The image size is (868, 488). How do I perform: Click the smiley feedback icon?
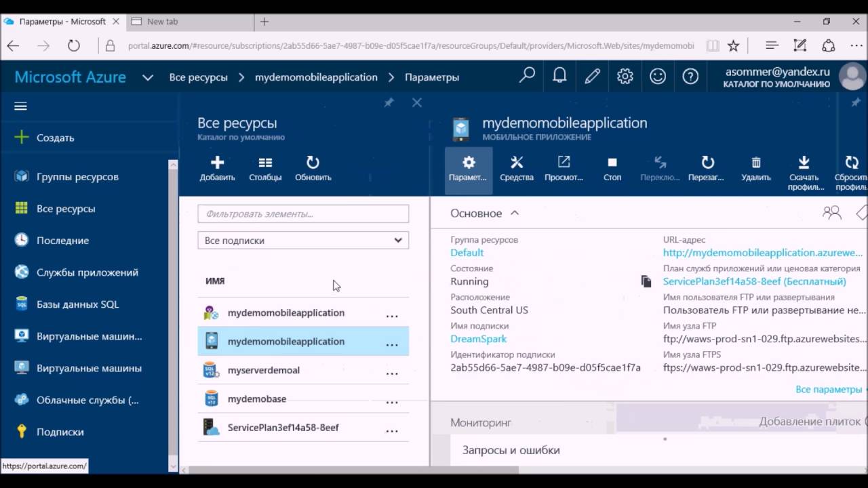[x=658, y=76]
